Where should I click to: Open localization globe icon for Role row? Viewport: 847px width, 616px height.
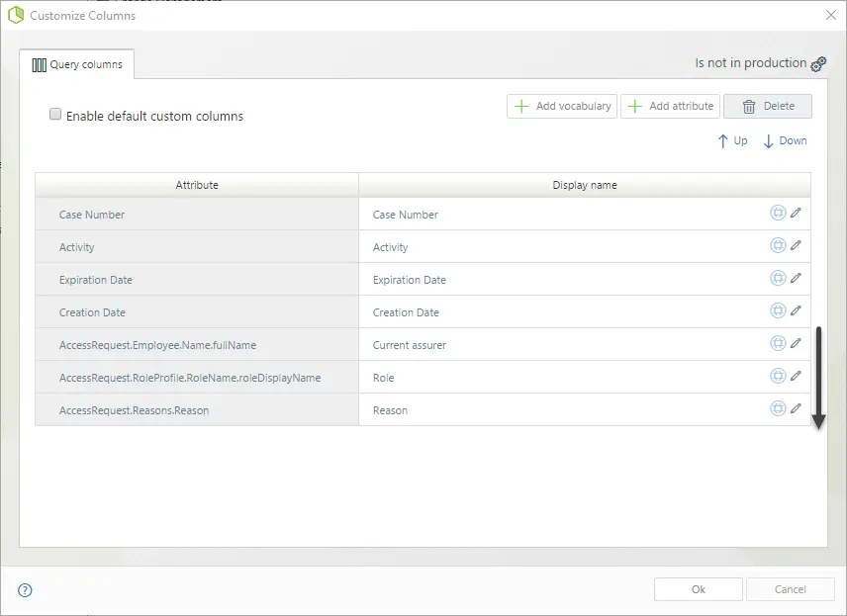778,376
